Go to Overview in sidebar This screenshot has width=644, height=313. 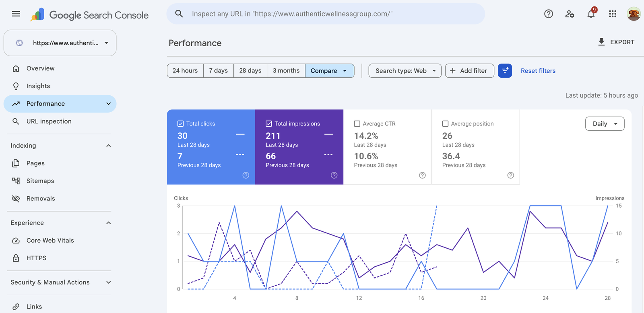60,68
